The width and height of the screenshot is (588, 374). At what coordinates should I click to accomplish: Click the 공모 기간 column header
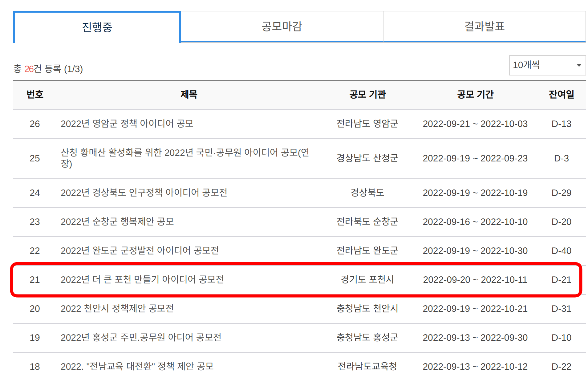click(x=475, y=95)
